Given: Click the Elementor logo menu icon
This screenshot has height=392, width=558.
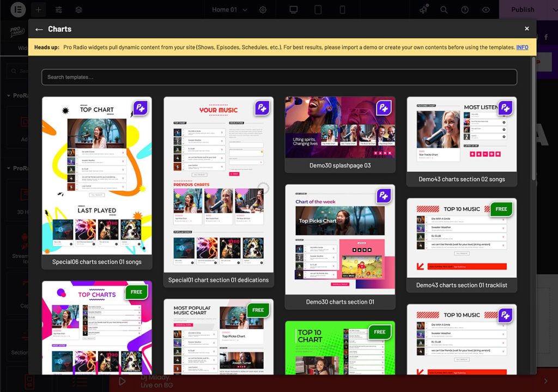Looking at the screenshot, I should 18,10.
